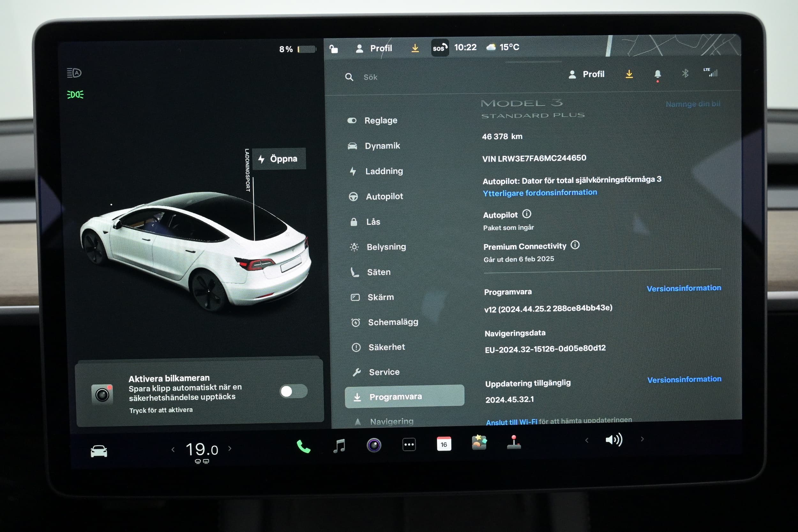Open the arcade joystick icon
Screen dimensions: 798x532
click(514, 442)
